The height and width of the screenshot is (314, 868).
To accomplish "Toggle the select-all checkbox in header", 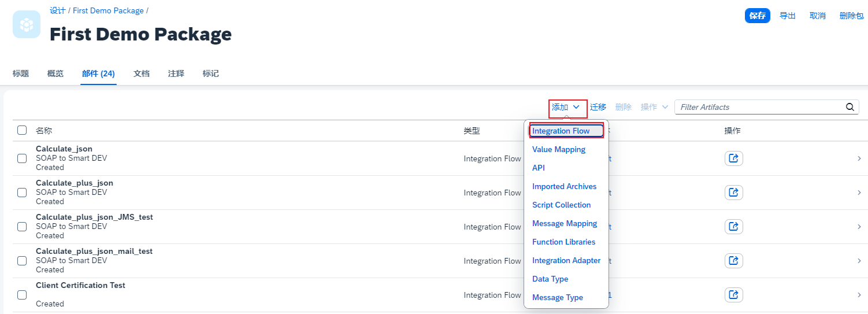I will (22, 131).
